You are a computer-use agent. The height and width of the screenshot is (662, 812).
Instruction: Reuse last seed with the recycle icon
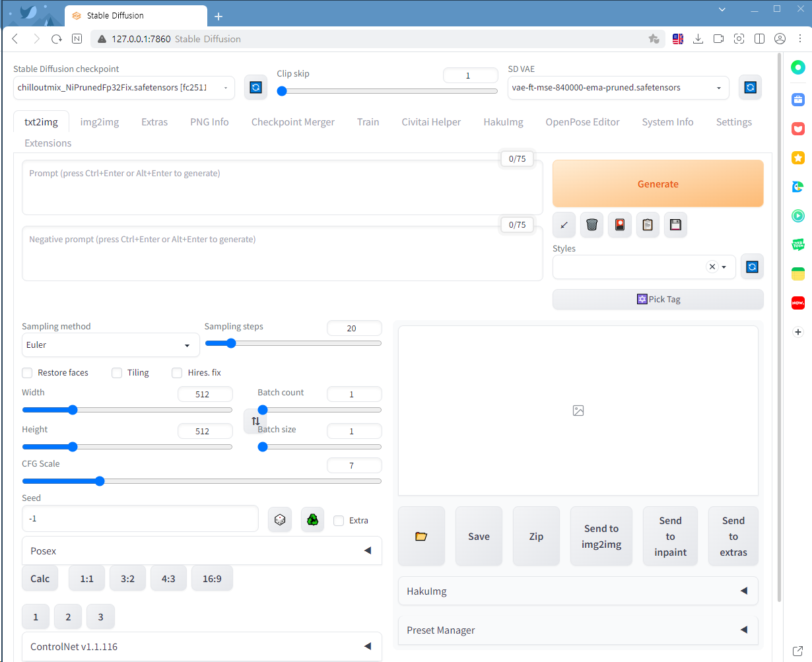point(312,520)
